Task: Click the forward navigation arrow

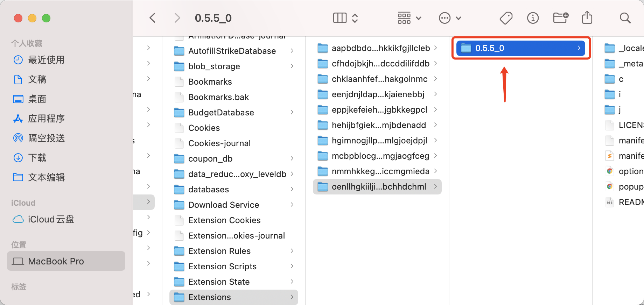Action: [x=177, y=18]
